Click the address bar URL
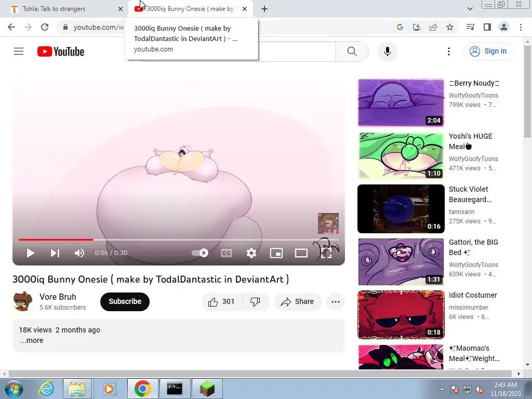This screenshot has height=399, width=532. [x=98, y=27]
